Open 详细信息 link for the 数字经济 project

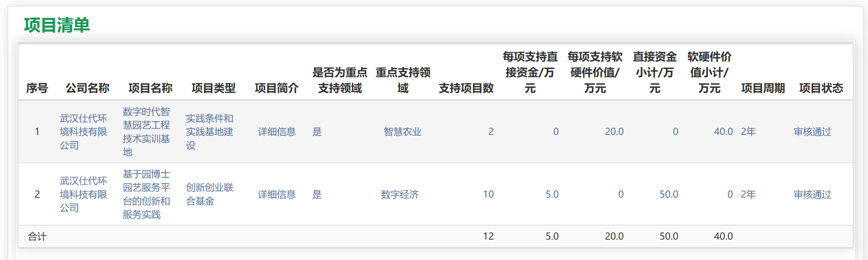pyautogui.click(x=276, y=195)
